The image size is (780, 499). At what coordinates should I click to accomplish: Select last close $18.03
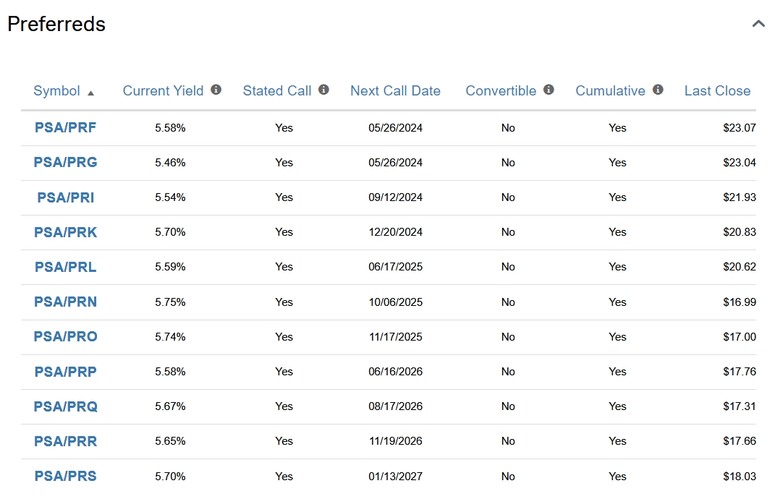click(x=739, y=476)
